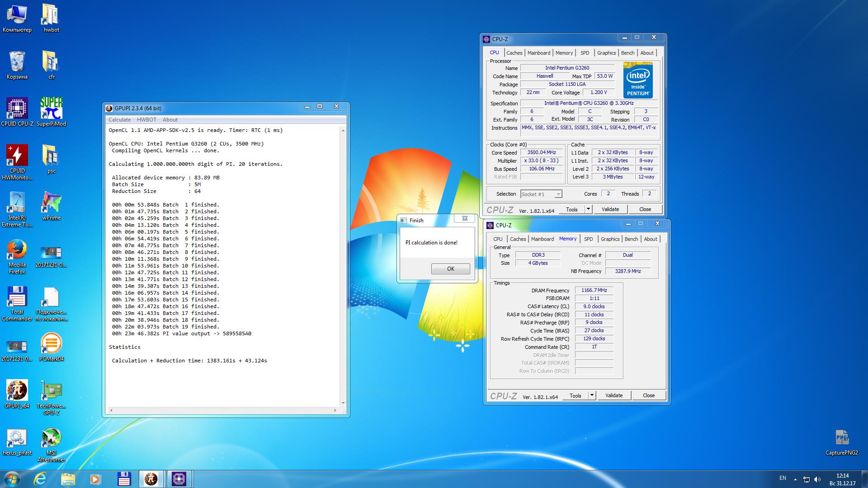Screen dimensions: 868x488
Task: Switch to GPUPI taskbar button
Action: 151,479
